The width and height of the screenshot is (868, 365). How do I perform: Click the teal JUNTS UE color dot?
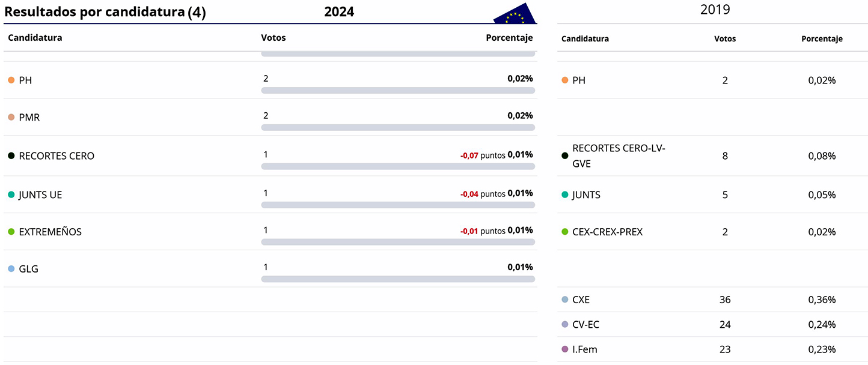click(x=11, y=195)
